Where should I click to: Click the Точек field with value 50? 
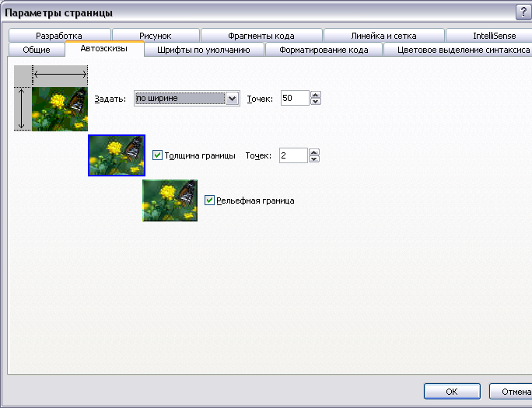point(295,98)
